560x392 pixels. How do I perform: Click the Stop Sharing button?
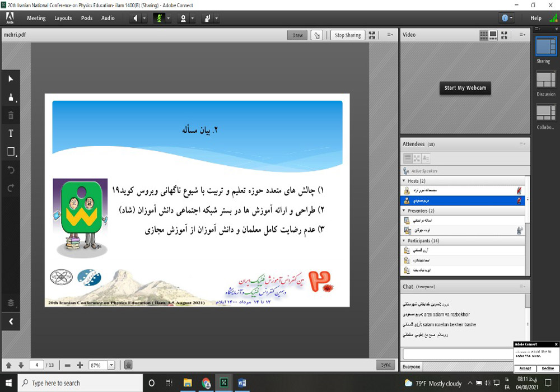click(348, 35)
